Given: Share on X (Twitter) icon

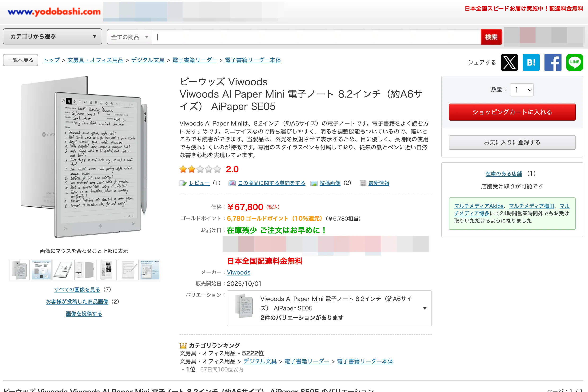Looking at the screenshot, I should pyautogui.click(x=509, y=62).
